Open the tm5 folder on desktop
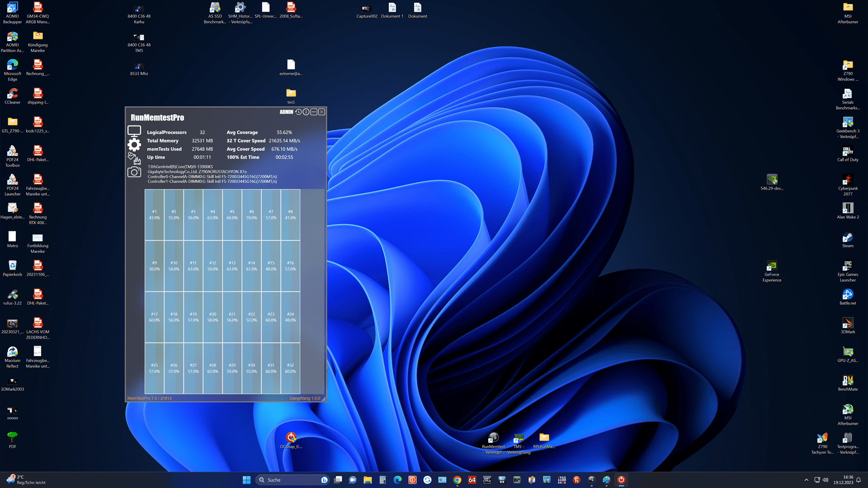The width and height of the screenshot is (868, 488). (x=291, y=94)
